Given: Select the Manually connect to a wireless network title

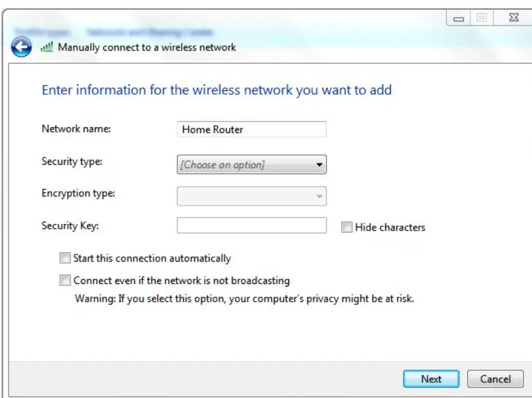Looking at the screenshot, I should pyautogui.click(x=147, y=47).
